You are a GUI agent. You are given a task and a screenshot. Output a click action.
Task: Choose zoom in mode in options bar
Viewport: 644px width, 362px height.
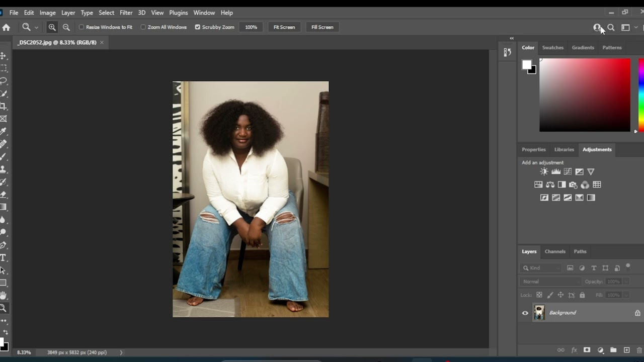pos(52,27)
